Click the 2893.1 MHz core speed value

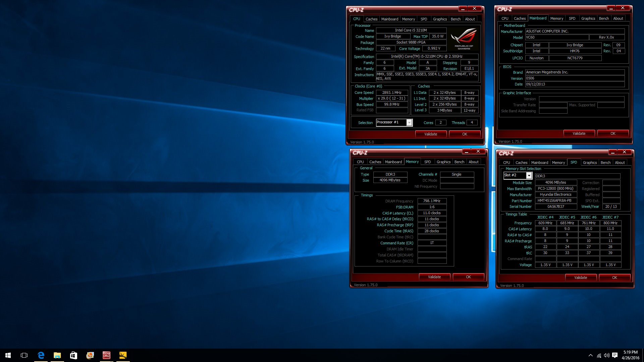click(x=392, y=93)
